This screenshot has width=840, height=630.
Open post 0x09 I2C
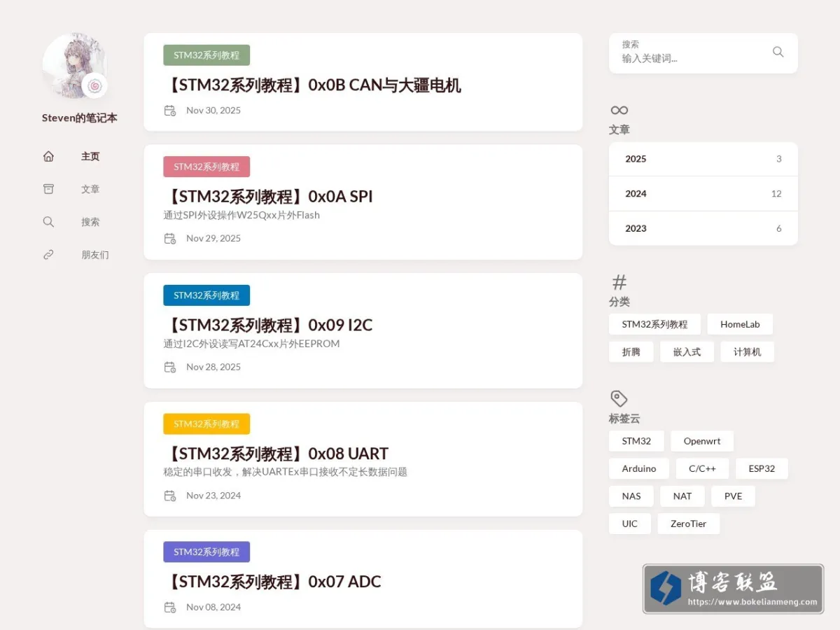pyautogui.click(x=268, y=325)
